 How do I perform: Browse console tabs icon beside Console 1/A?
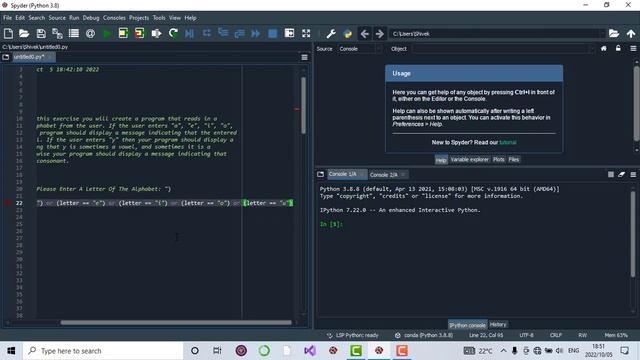coord(320,174)
